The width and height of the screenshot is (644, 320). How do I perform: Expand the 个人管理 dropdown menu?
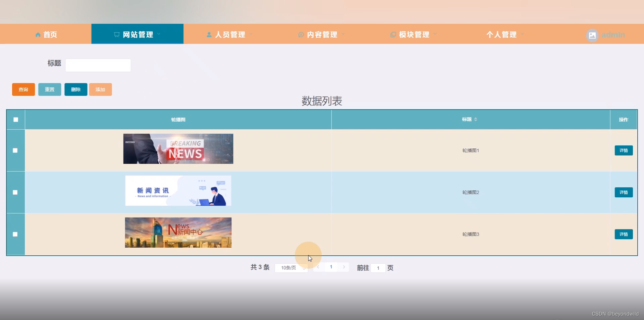click(505, 34)
